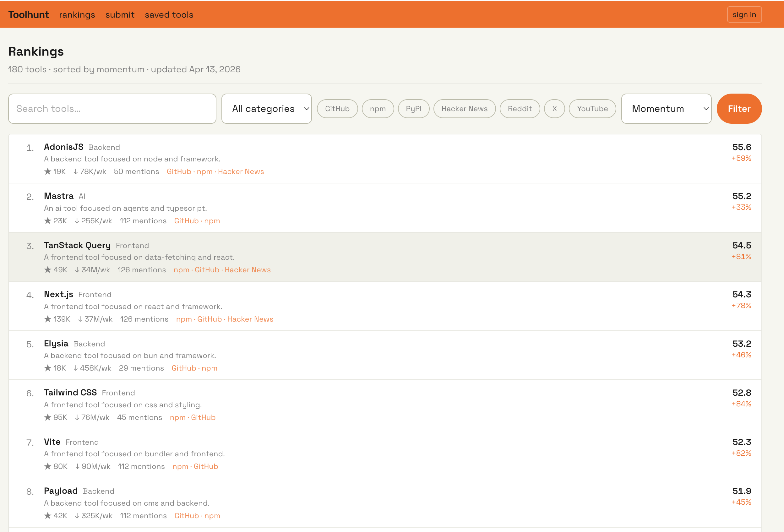Toggle the PyPI source filter chip
Viewport: 784px width, 532px height.
point(413,109)
